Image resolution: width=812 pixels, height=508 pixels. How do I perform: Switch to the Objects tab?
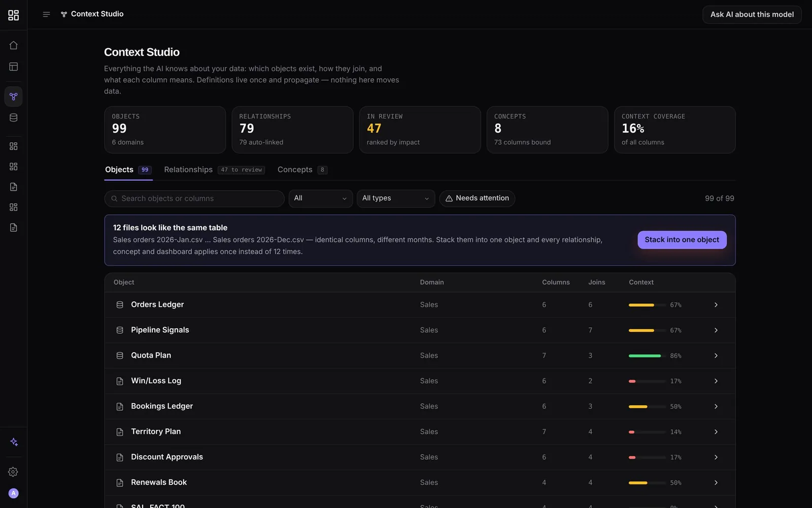[x=128, y=170]
